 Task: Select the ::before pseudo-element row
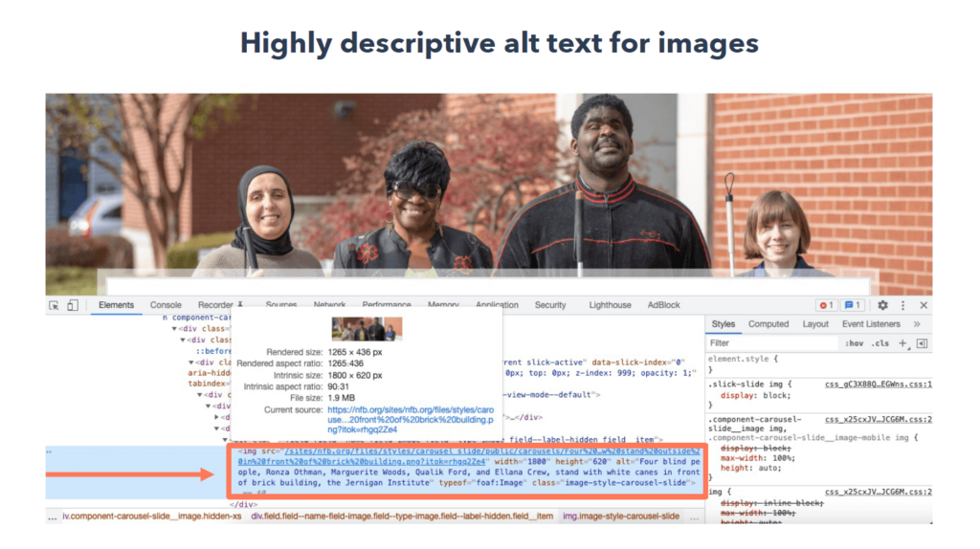213,352
